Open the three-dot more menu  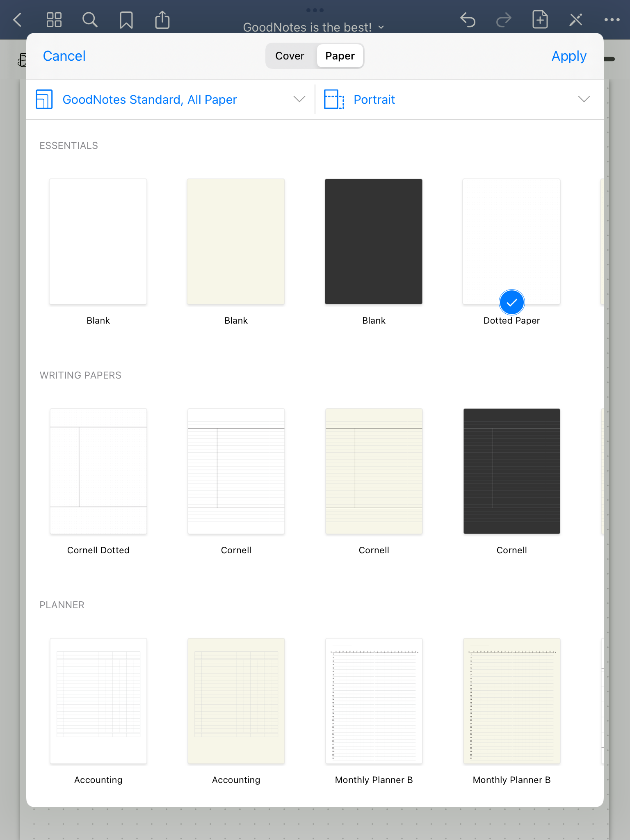[612, 20]
